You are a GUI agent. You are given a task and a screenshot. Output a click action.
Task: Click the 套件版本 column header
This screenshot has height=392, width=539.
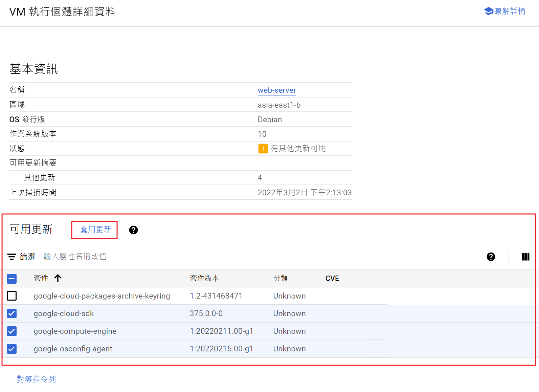pos(204,278)
